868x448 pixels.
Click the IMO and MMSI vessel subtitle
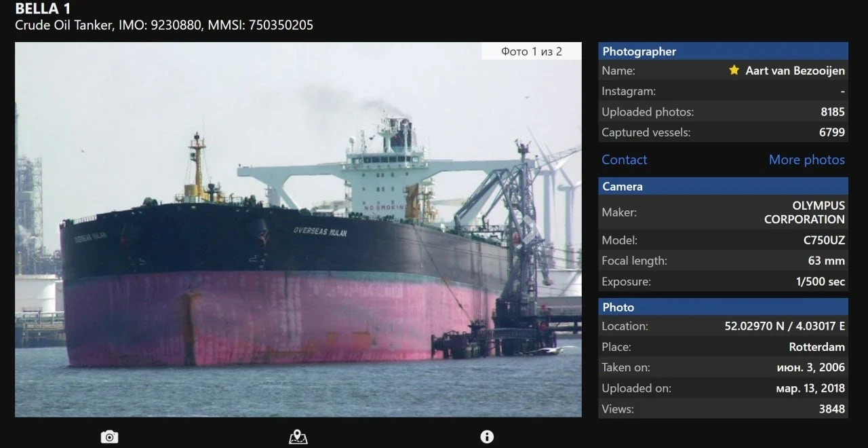[164, 25]
